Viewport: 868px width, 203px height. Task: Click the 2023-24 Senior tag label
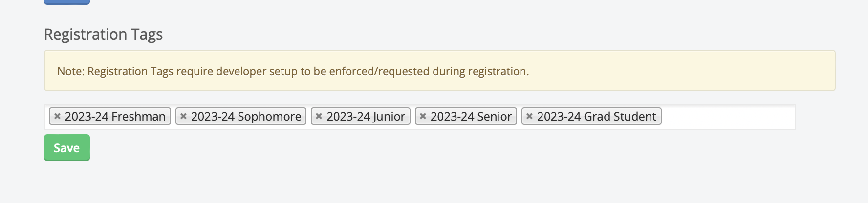point(471,117)
